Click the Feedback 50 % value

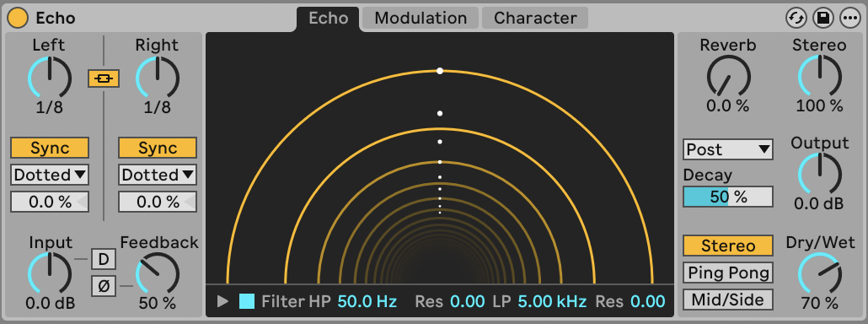pos(158,303)
